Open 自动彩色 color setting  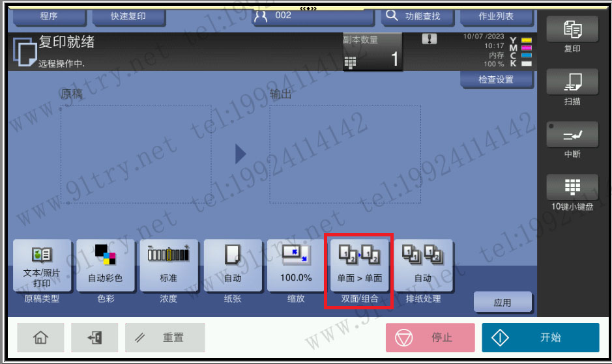point(106,266)
